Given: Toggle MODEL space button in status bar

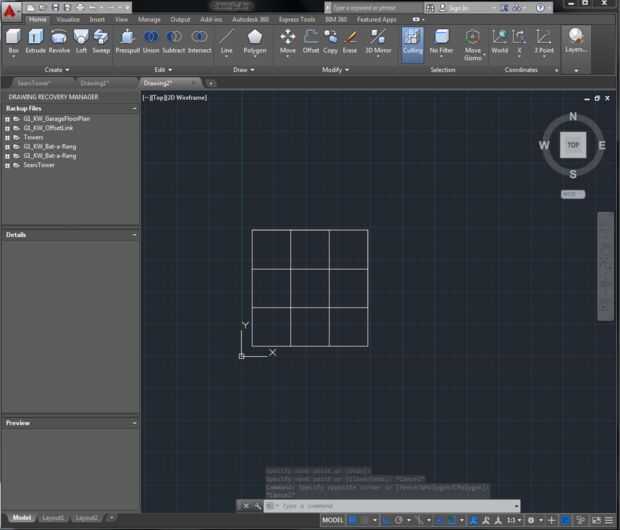Looking at the screenshot, I should point(333,520).
